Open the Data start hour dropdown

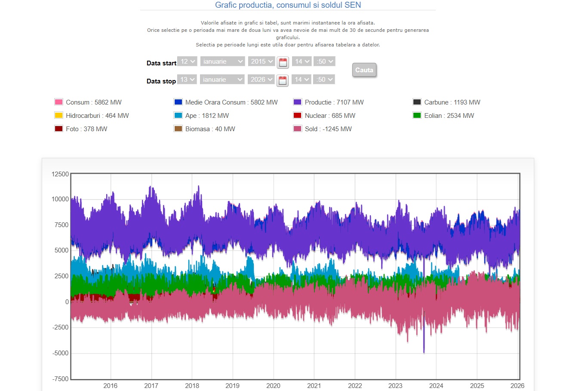tap(302, 62)
